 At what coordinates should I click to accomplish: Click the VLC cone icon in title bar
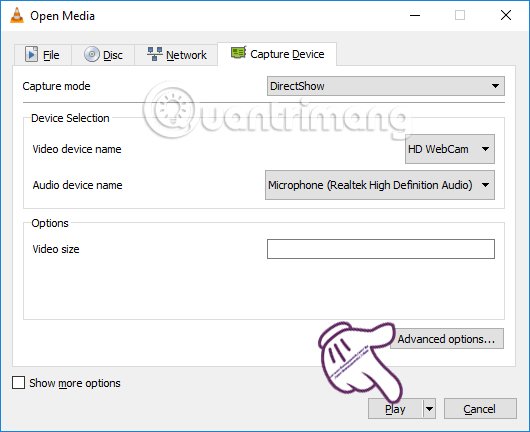(17, 15)
